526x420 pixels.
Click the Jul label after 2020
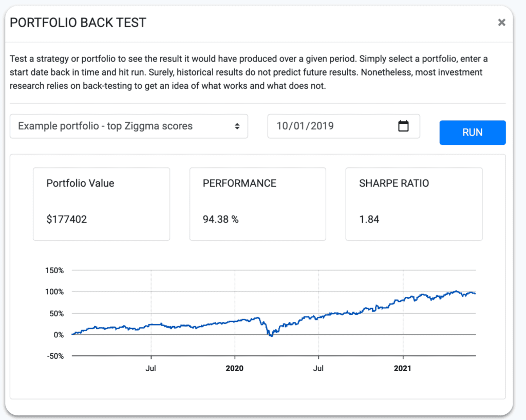pos(318,368)
